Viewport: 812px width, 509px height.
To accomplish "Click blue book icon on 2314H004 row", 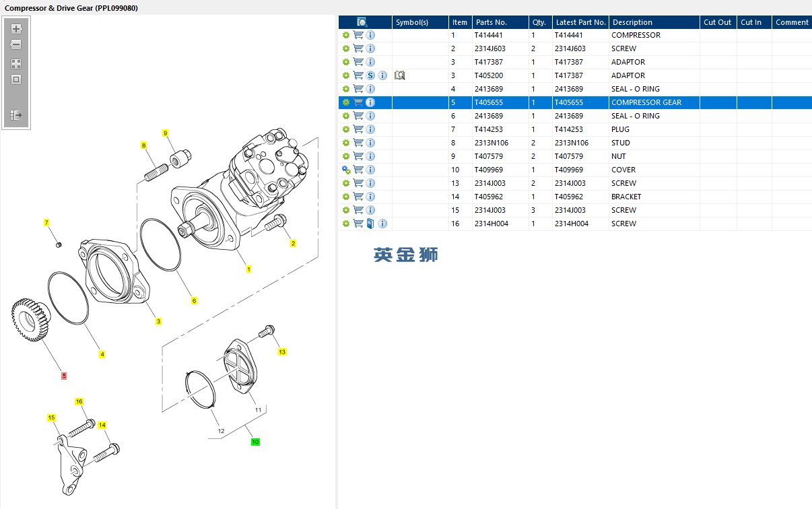I will click(x=370, y=224).
